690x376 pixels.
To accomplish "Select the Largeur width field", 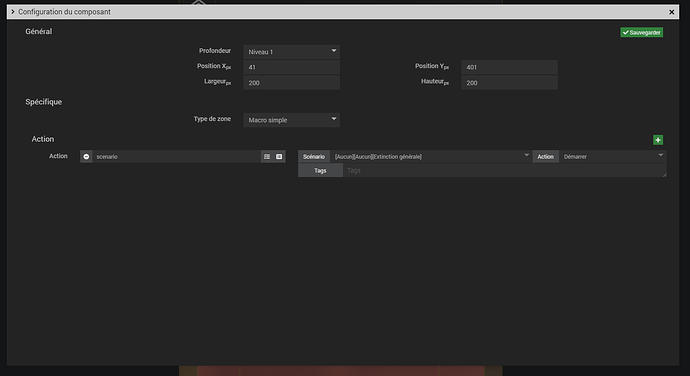I will [x=291, y=83].
